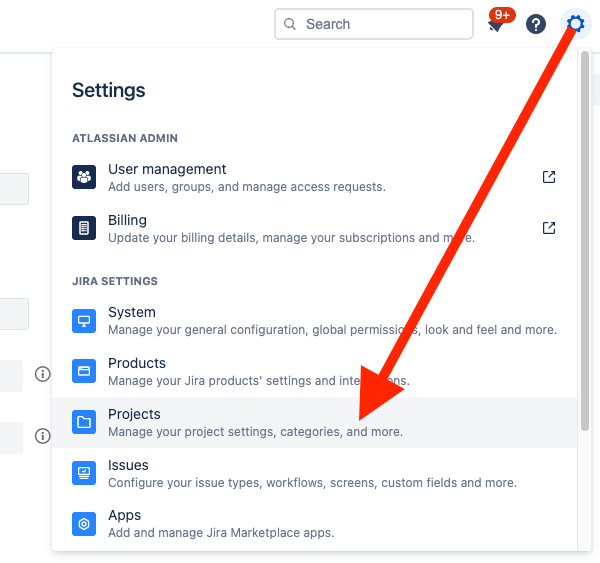600x563 pixels.
Task: Click 'Manage your project settings, categories, and more.'
Action: tap(255, 432)
